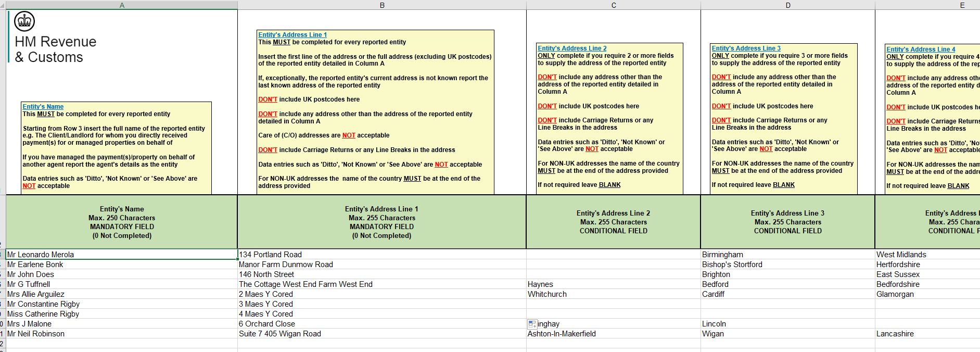Click the paste options icon beside 'inghay'
The height and width of the screenshot is (352, 980).
[532, 324]
